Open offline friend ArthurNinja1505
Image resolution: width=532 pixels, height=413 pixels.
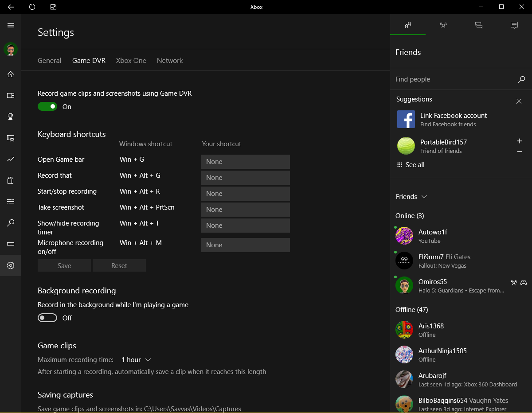[x=461, y=355]
